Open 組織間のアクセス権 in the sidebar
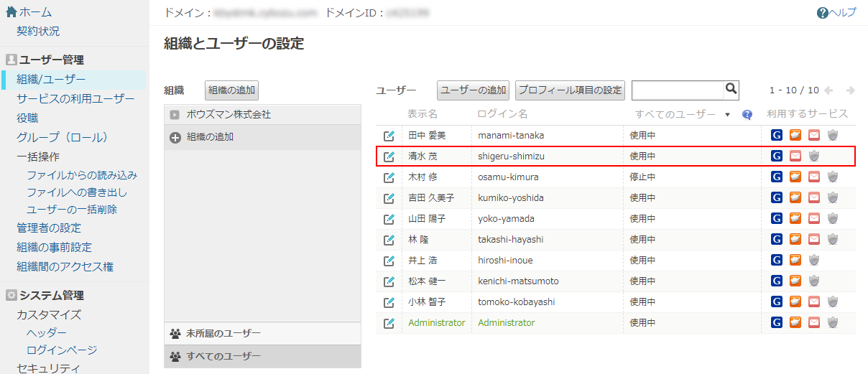Image resolution: width=868 pixels, height=374 pixels. coord(65,266)
